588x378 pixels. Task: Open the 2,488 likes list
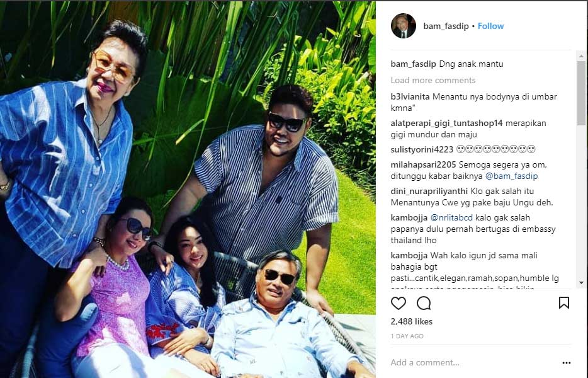tap(411, 321)
